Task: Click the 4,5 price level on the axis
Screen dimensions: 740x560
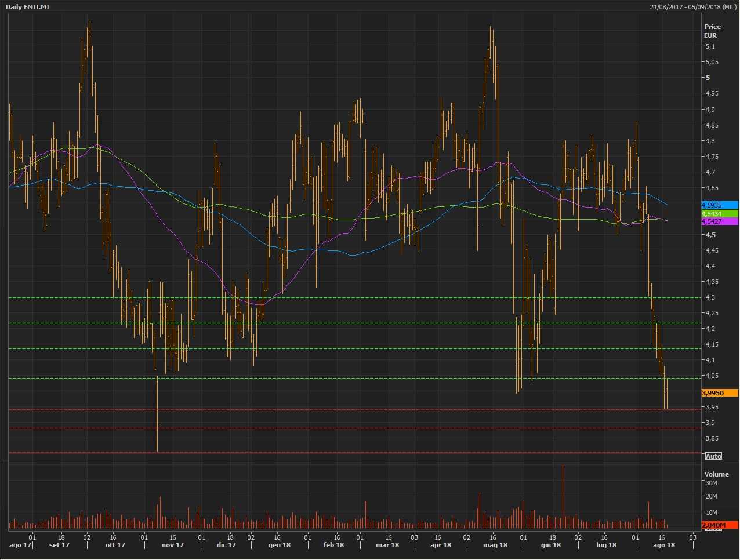Action: pyautogui.click(x=710, y=235)
